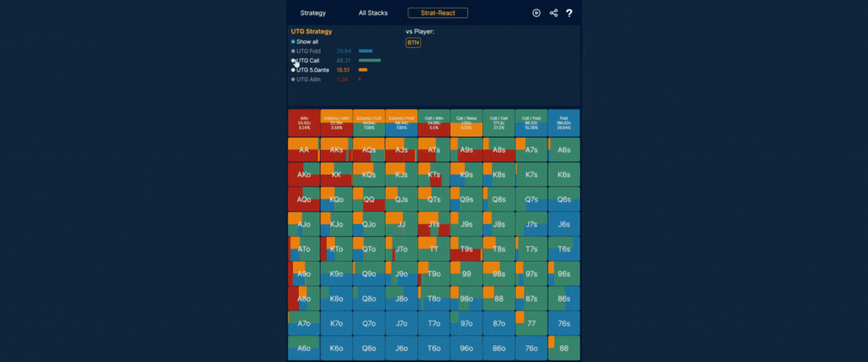Viewport: 868px width, 362px height.
Task: Select the Call / Call summary tile
Action: (498, 123)
